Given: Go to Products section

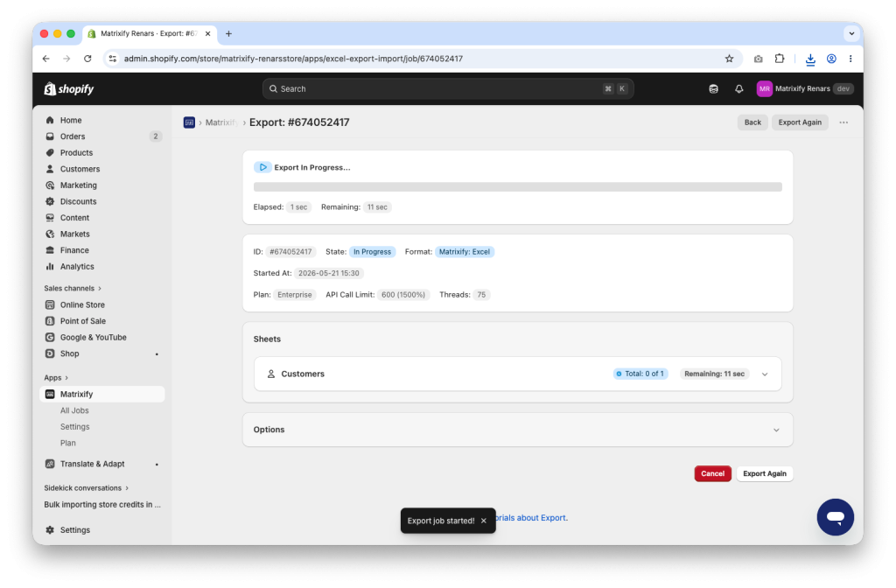Looking at the screenshot, I should tap(76, 152).
